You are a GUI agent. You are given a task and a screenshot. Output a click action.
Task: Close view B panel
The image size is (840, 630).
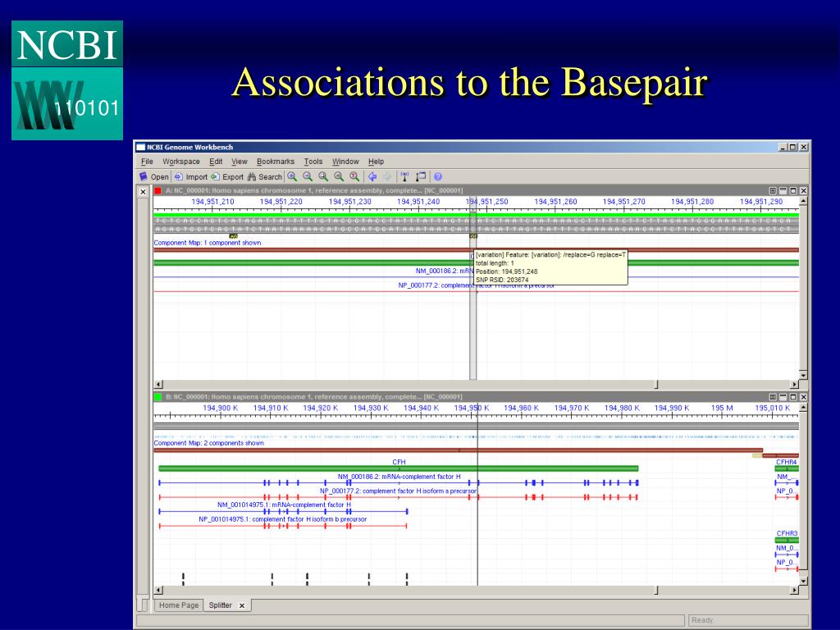point(803,397)
